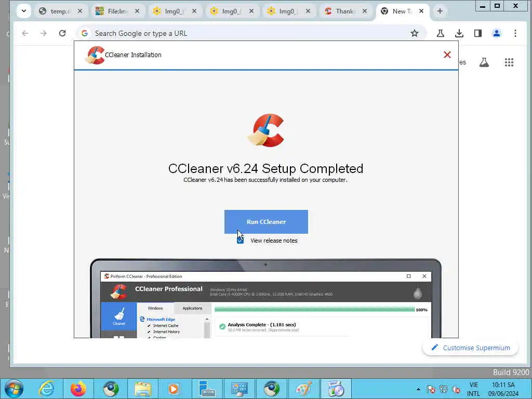Go back with the browser back arrow
This screenshot has height=399, width=532.
[25, 33]
